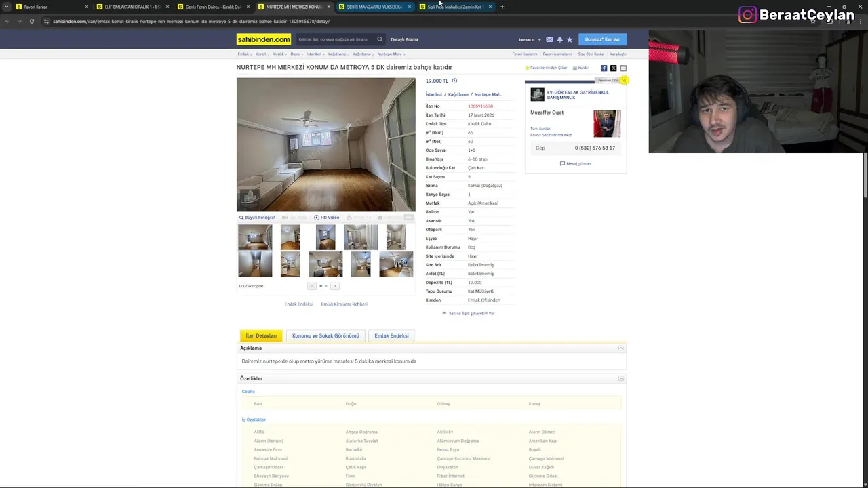Click the Emlak Kiralama Rehberi link

pos(344,304)
